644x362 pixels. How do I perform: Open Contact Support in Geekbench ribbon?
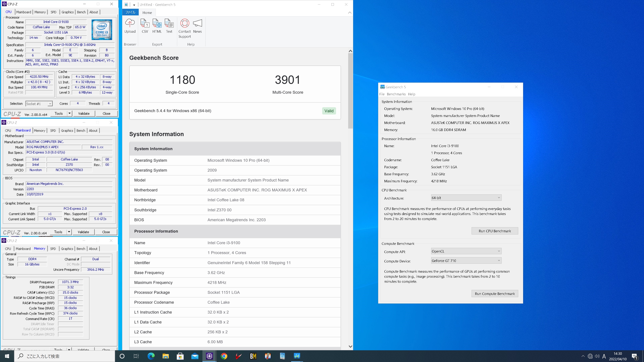[x=184, y=28]
